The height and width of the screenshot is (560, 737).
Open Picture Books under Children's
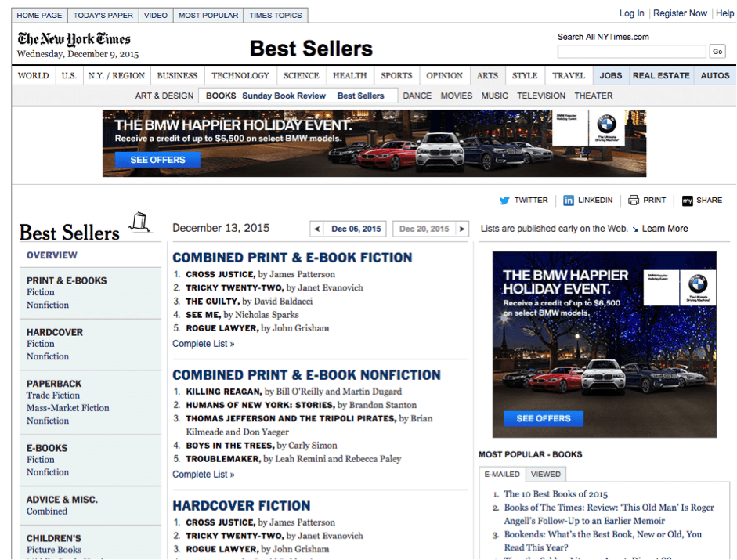pos(53,550)
